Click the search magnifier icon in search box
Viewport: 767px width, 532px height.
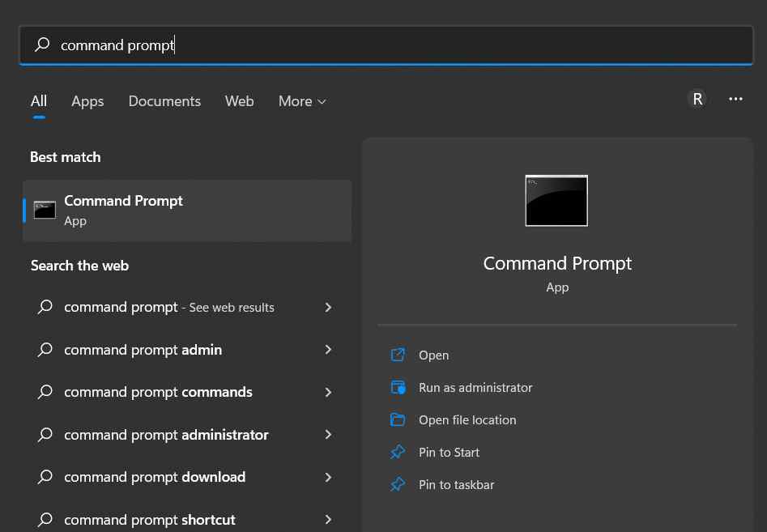pos(42,45)
